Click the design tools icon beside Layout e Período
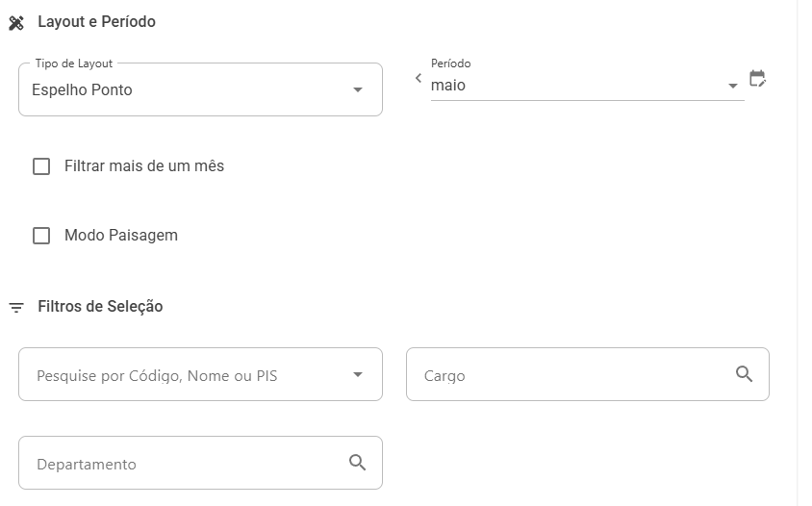The width and height of the screenshot is (812, 506). coord(16,23)
